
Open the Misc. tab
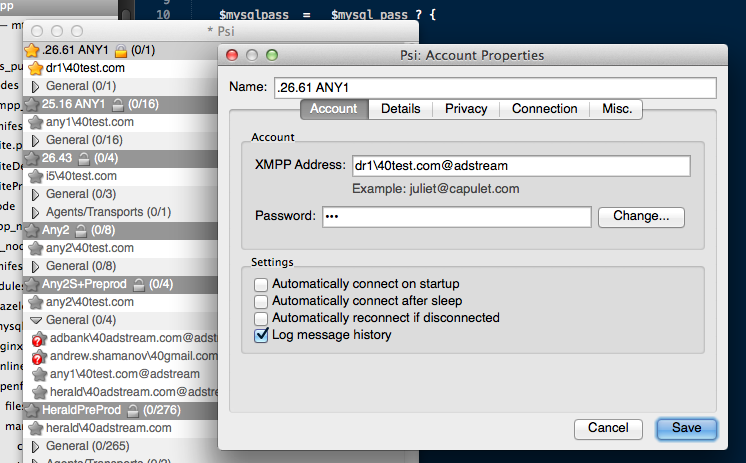pyautogui.click(x=617, y=109)
